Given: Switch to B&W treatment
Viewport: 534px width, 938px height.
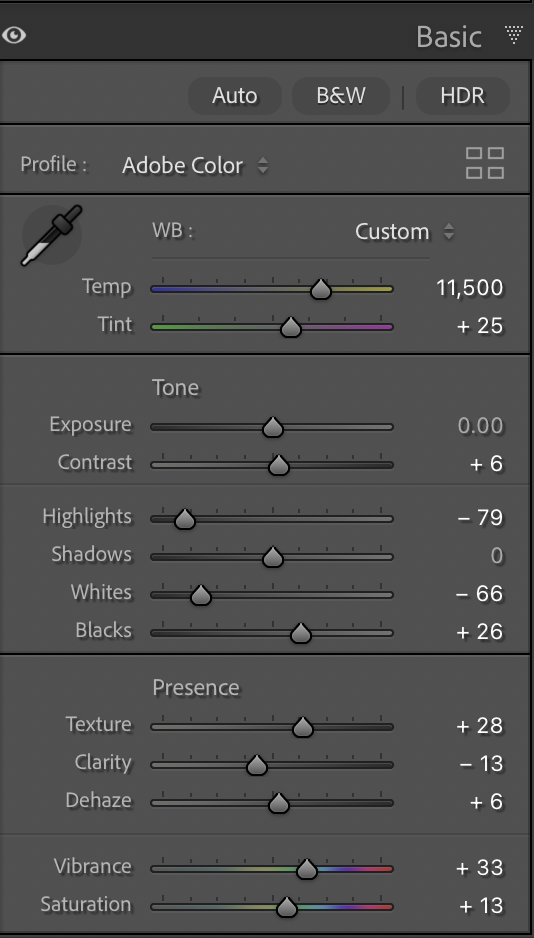Looking at the screenshot, I should 341,96.
